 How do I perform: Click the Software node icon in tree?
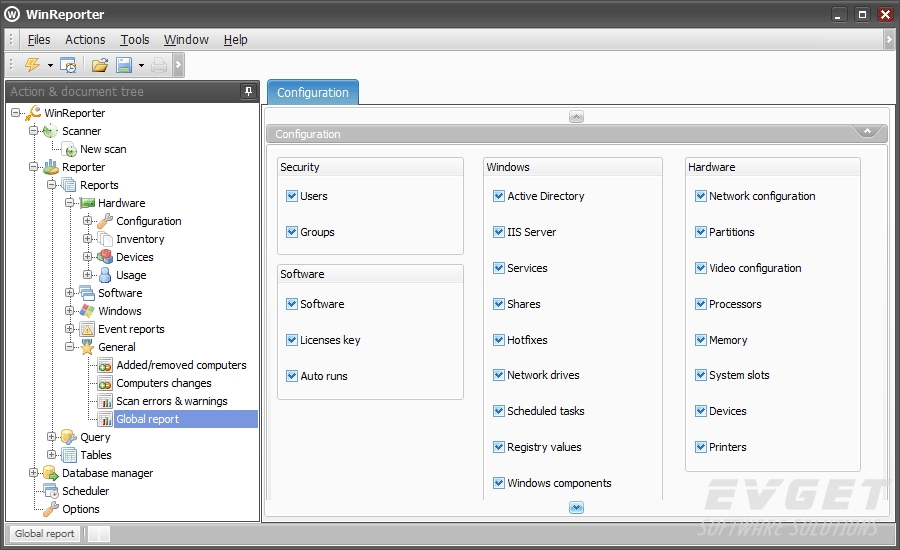click(87, 293)
